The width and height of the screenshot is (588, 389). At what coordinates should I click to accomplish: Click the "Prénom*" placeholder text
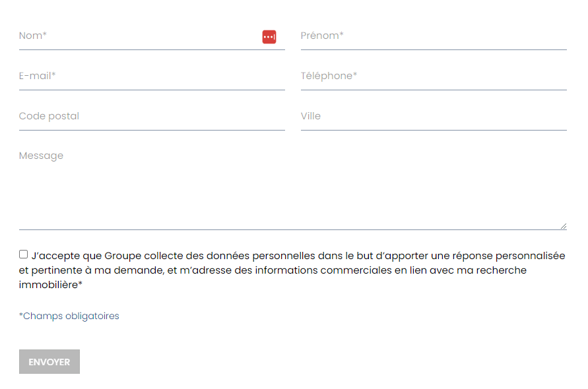(x=322, y=36)
